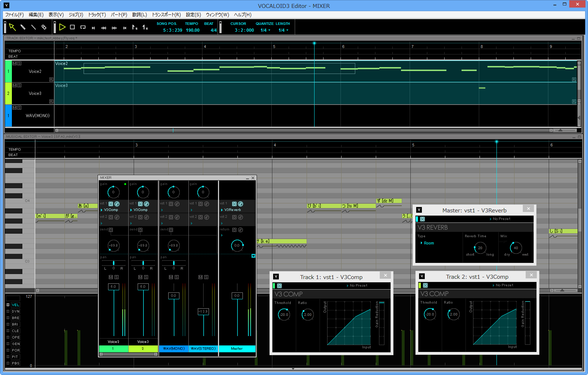Open the 設定(S) menu
This screenshot has width=588, height=375.
[193, 15]
